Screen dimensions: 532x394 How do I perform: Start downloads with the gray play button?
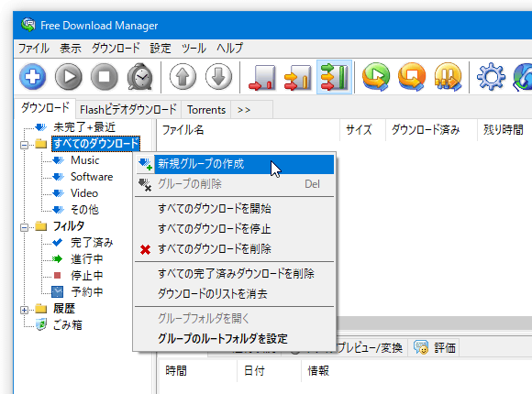point(69,77)
